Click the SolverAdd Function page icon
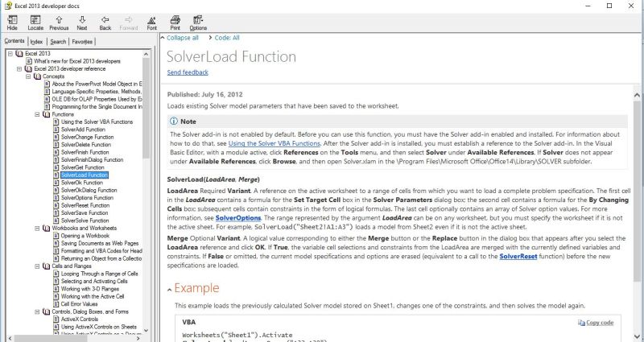The image size is (644, 342). 56,130
